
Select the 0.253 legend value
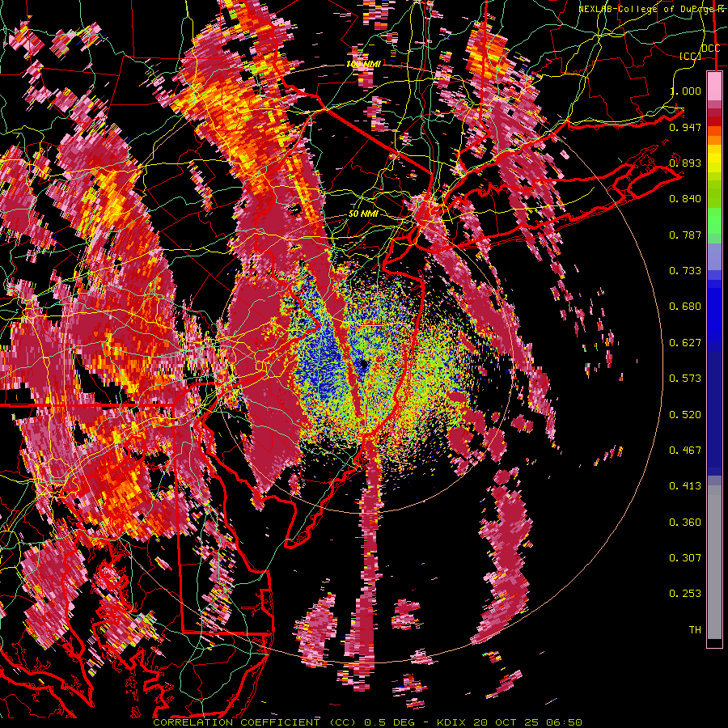tap(685, 594)
